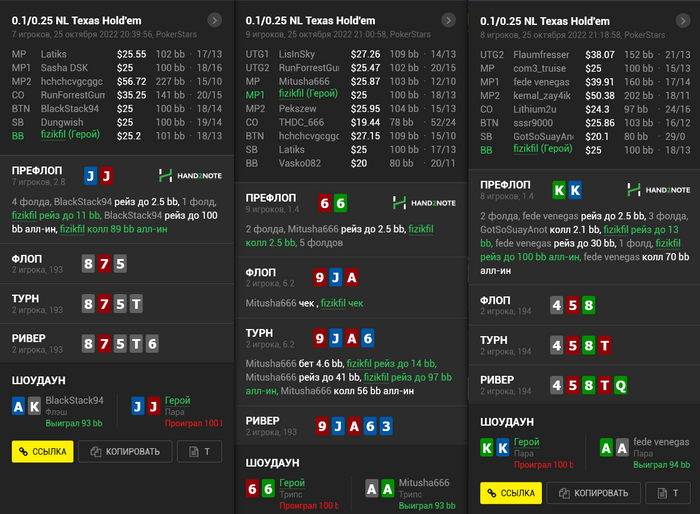Image resolution: width=700 pixels, height=514 pixels.
Task: Click yellow ССЫЛКА button in first hand
Action: [42, 451]
